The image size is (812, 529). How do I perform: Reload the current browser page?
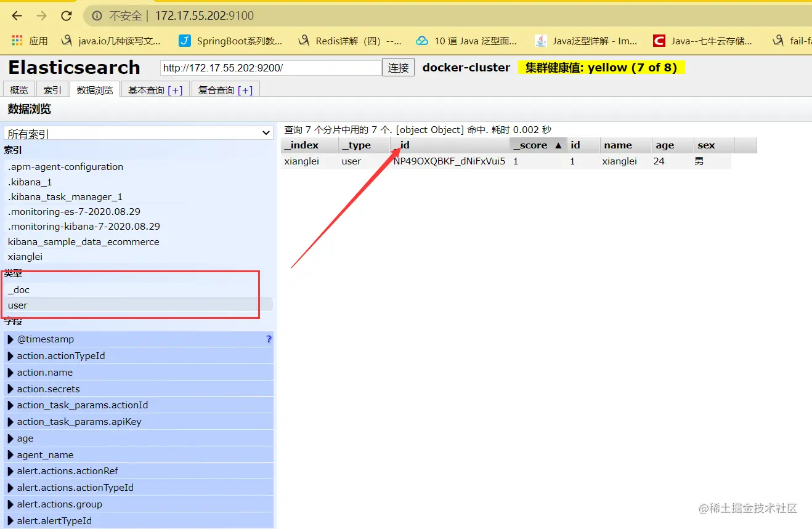[66, 15]
